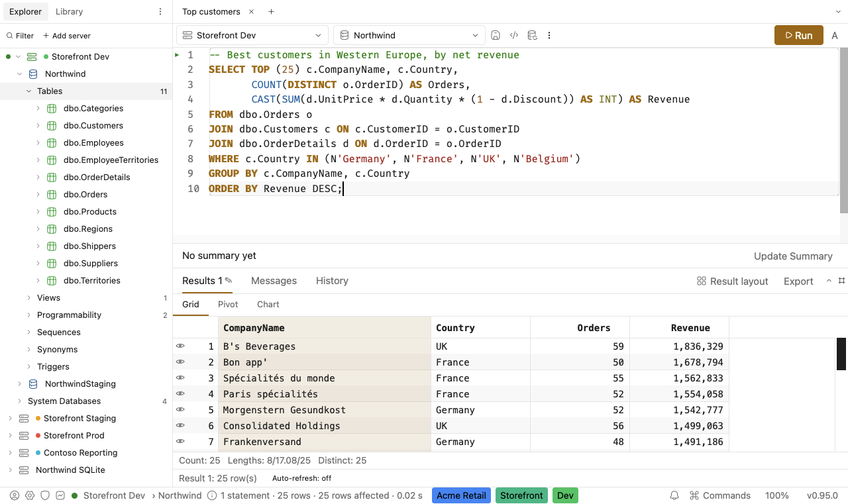Click the info icon before '1 statement'
Viewport: 848px width, 504px height.
(212, 495)
